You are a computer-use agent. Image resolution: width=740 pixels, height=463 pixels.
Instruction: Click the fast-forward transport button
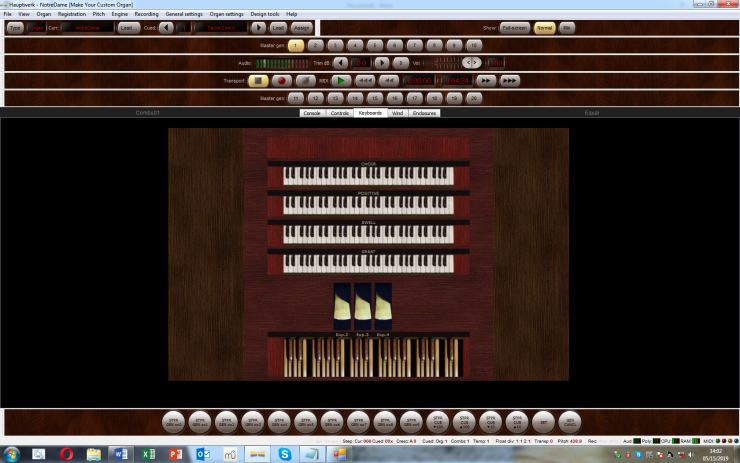coord(485,80)
